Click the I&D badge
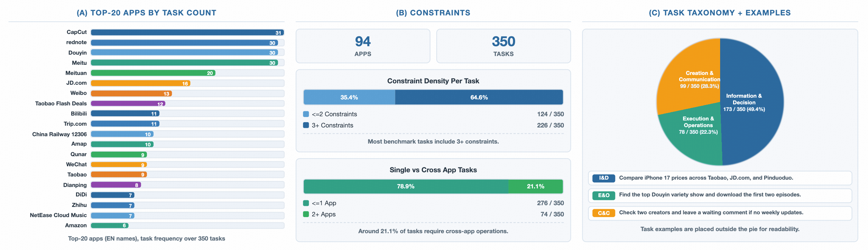The width and height of the screenshot is (868, 250). coord(604,178)
